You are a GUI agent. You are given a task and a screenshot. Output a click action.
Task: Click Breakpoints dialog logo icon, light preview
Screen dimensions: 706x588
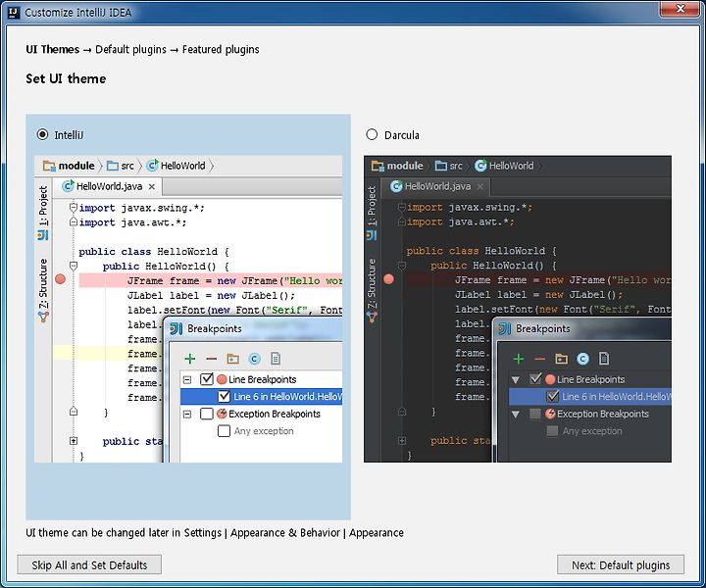point(176,329)
